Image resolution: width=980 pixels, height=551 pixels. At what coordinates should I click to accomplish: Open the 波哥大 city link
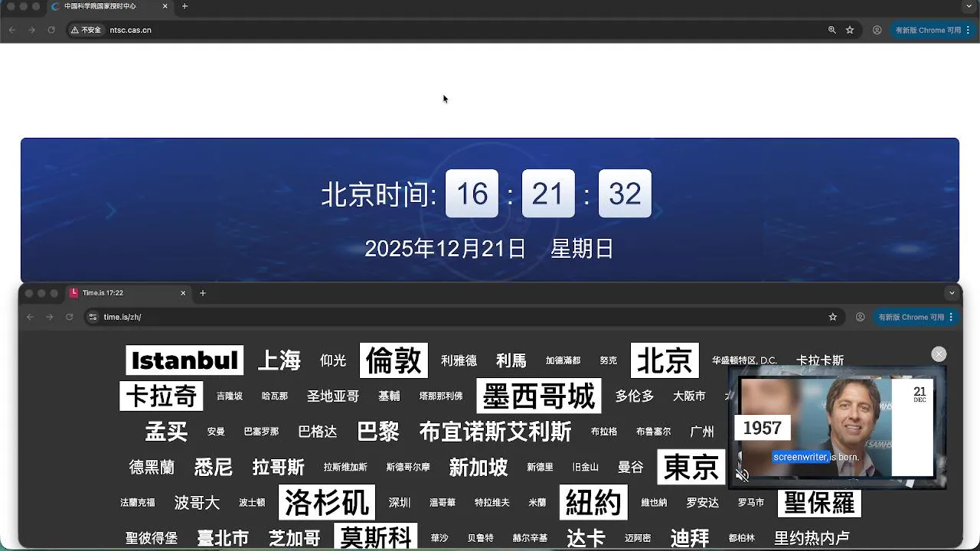coord(197,503)
